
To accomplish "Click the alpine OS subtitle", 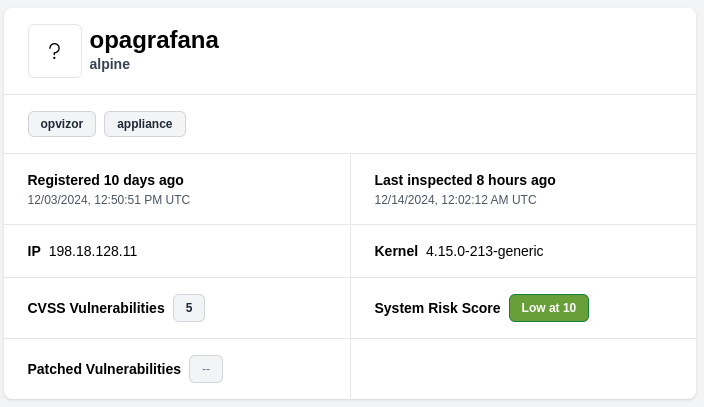I will [x=110, y=64].
